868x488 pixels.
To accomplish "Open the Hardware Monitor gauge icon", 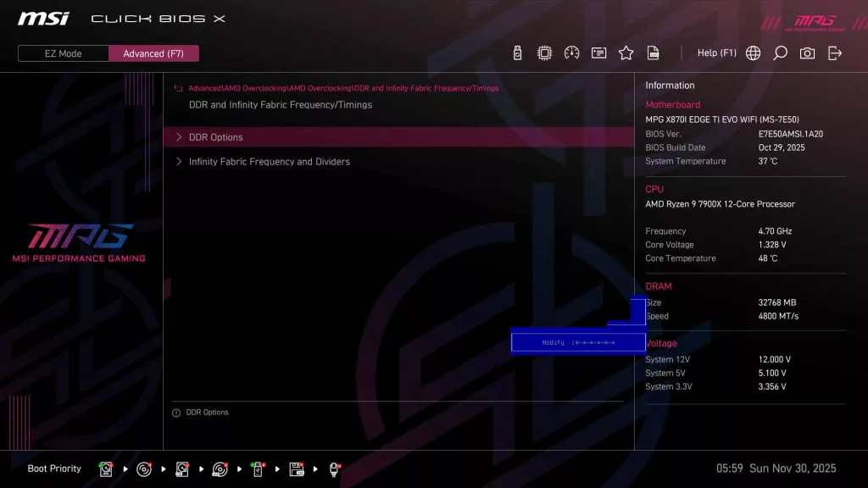I will click(572, 53).
